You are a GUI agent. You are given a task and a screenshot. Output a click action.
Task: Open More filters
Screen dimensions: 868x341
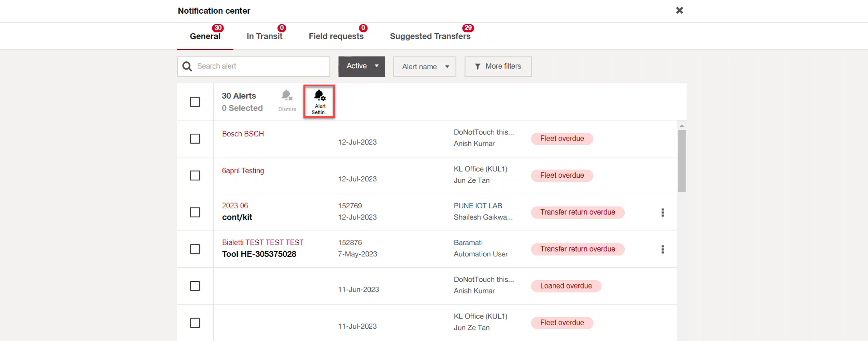pyautogui.click(x=498, y=66)
